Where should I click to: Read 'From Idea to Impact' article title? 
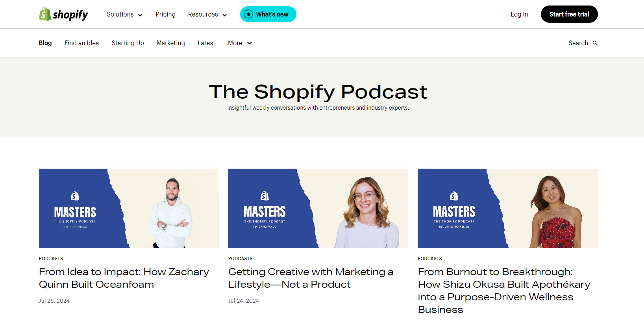click(x=124, y=278)
